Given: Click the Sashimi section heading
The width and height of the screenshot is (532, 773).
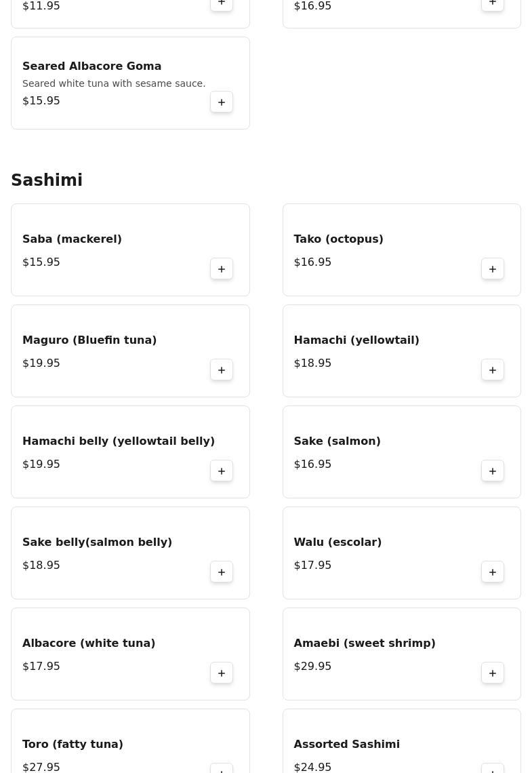Looking at the screenshot, I should 47,180.
